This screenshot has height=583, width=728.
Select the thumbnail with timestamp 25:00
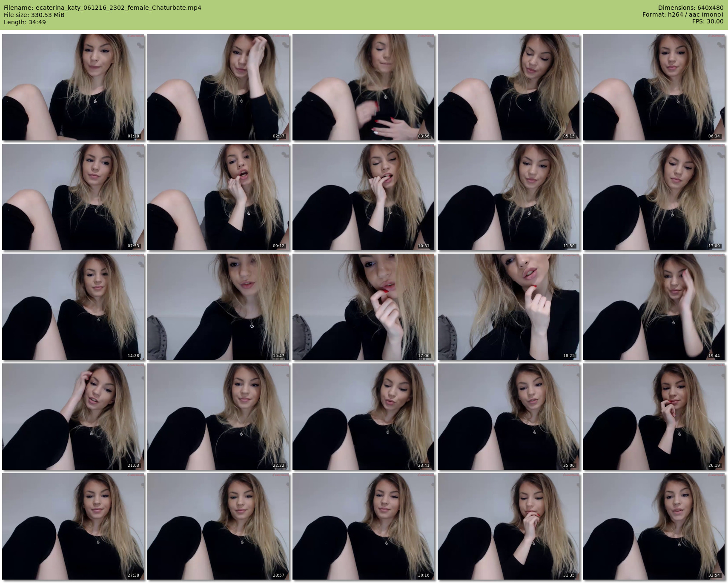[508, 417]
